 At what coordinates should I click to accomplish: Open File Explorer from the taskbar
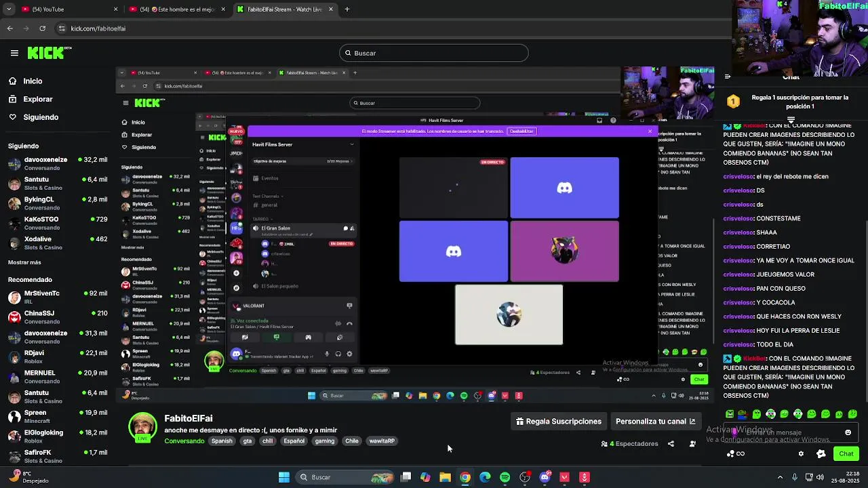coord(445,477)
